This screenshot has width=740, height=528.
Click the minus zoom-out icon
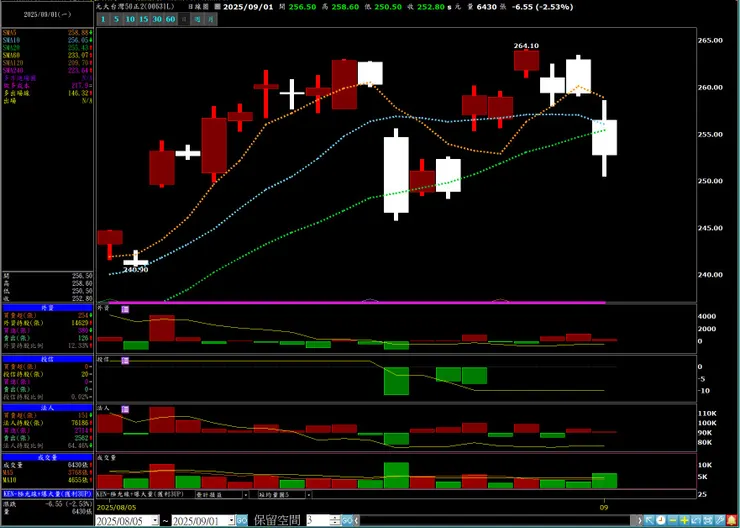coord(673,520)
